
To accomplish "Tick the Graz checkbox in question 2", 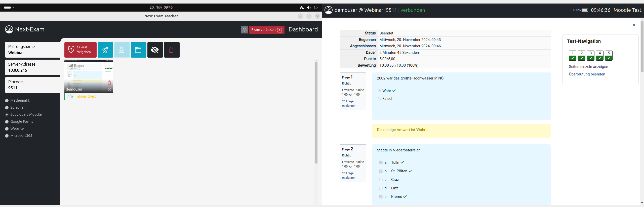I will point(381,180).
